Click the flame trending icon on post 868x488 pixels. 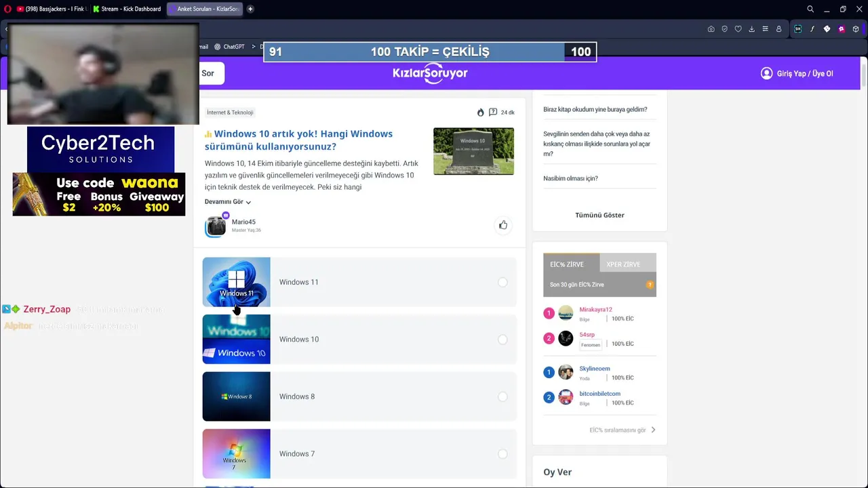[x=481, y=113]
